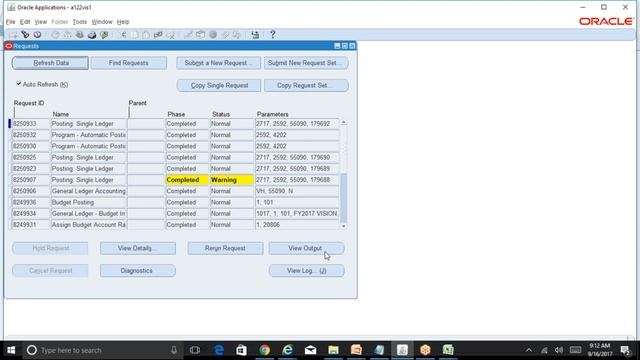This screenshot has width=640, height=360.
Task: Click the requests list scrollbar thumb
Action: pos(344,198)
